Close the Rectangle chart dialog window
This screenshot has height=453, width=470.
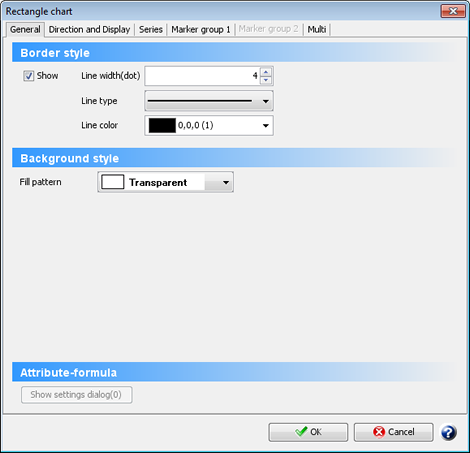(453, 11)
